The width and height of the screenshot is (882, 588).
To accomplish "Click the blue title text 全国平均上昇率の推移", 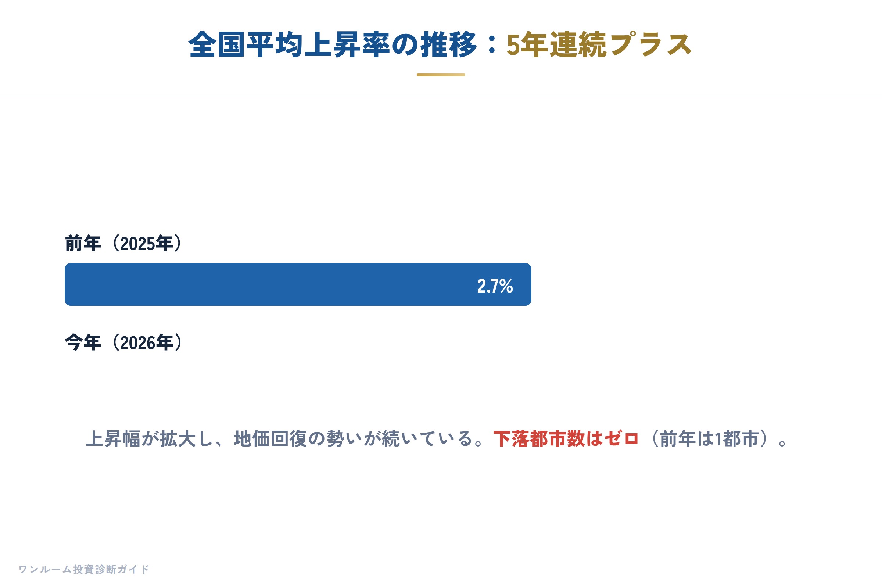I will click(333, 44).
